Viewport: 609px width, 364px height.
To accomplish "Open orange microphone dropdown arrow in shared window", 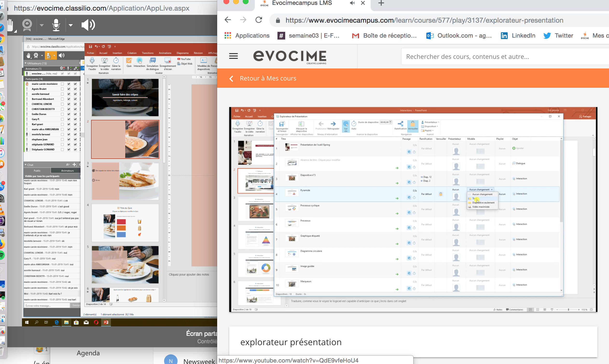I will 54,56.
